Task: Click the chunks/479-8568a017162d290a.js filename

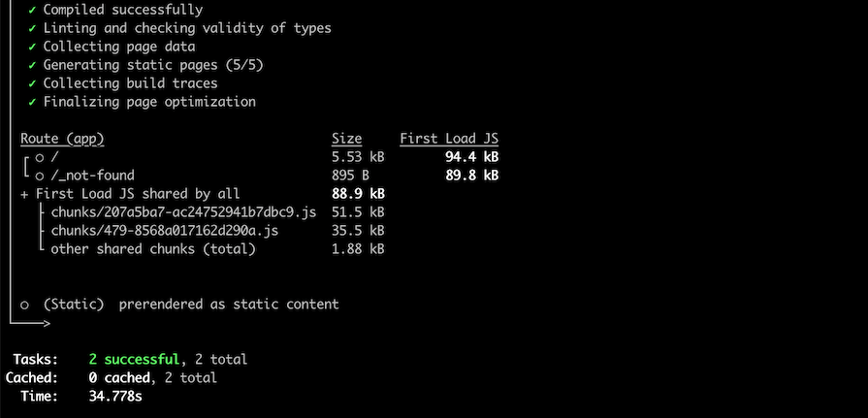Action: 165,230
